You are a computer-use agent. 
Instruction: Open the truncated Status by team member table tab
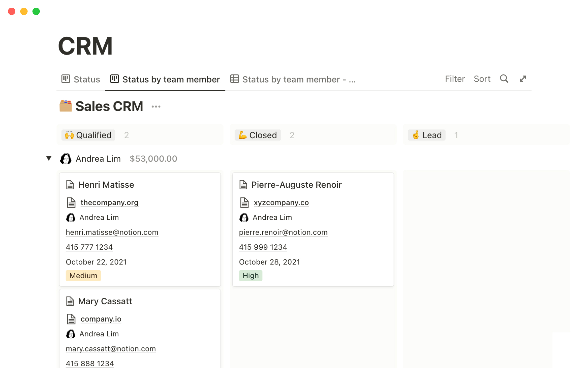point(293,79)
